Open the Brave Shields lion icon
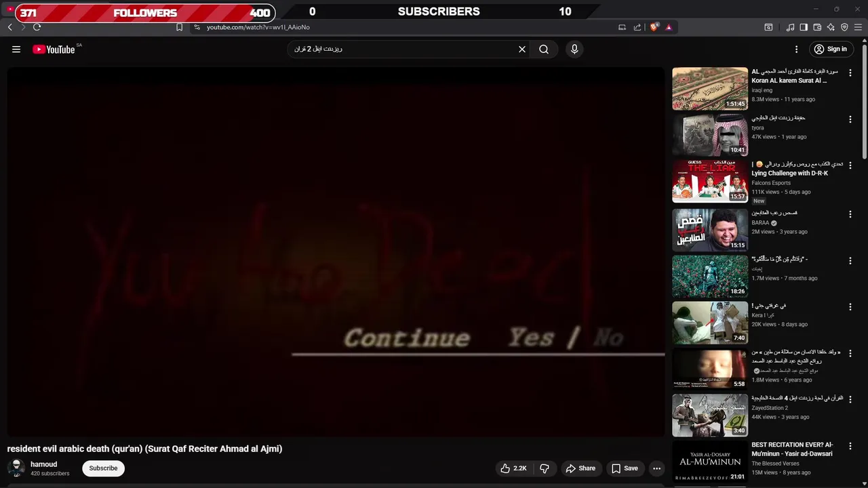Screen dimensions: 868x488 click(654, 27)
